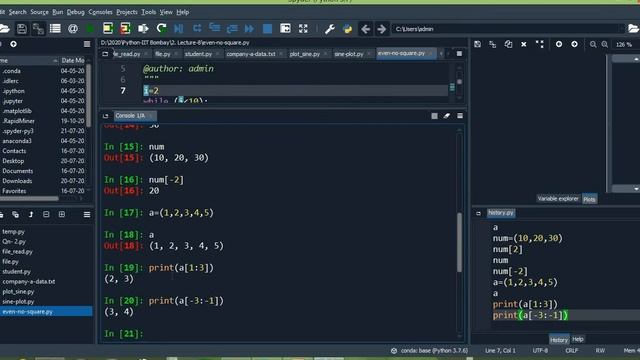Click debug Continue execution icon
This screenshot has height=360, width=640.
[249, 29]
